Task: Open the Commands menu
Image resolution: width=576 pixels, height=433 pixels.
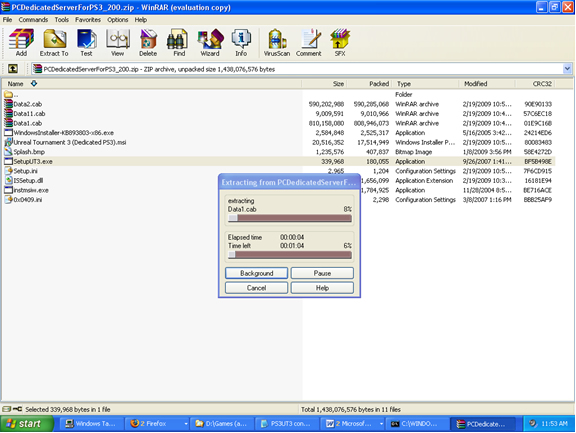Action: [33, 19]
